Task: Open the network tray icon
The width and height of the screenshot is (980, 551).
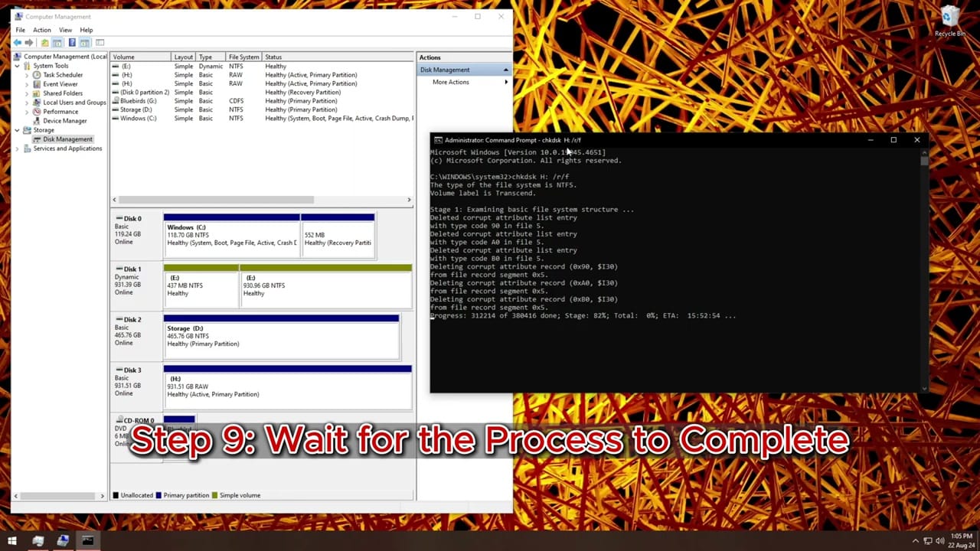Action: [927, 541]
